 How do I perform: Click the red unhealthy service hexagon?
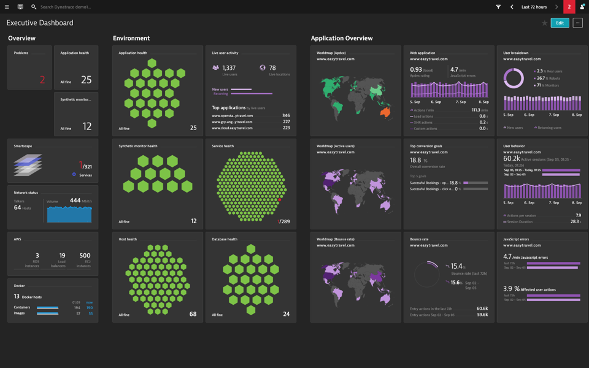[x=280, y=200]
